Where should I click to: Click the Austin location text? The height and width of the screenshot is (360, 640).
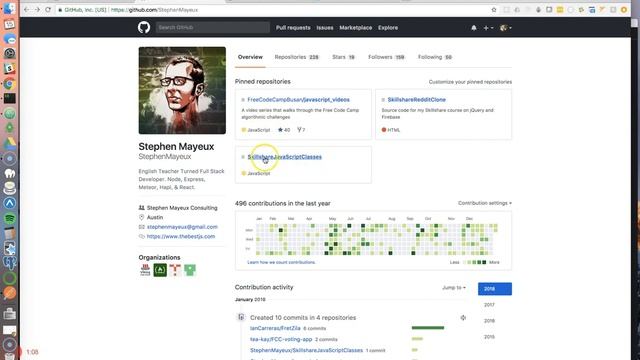pyautogui.click(x=155, y=218)
